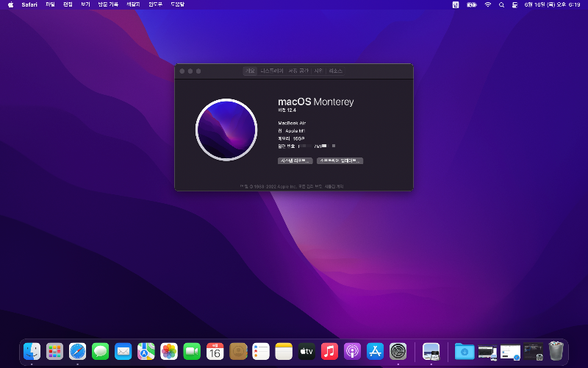Open the 파일 (File) menu
Viewport: 588px width, 368px height.
coord(50,4)
